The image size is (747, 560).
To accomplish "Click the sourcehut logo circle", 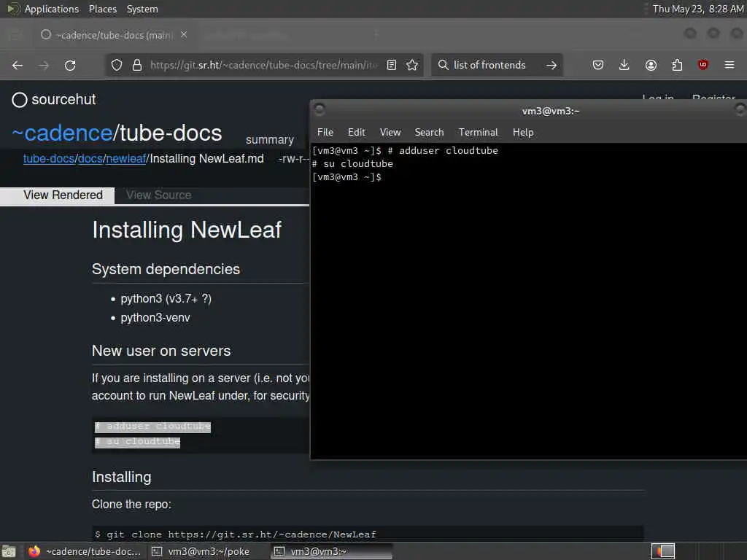I will pyautogui.click(x=20, y=99).
